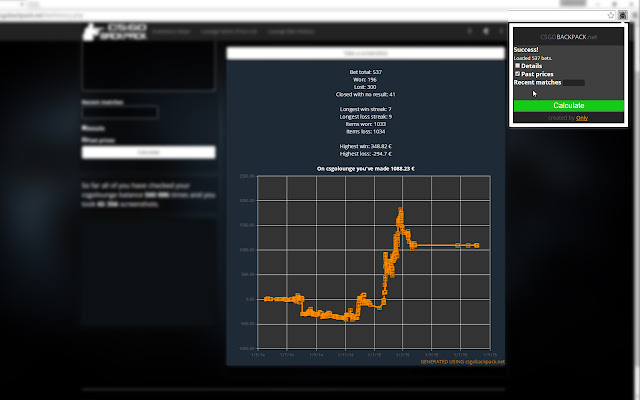640x400 pixels.
Task: Click the white Calculate button on the page
Action: point(149,152)
